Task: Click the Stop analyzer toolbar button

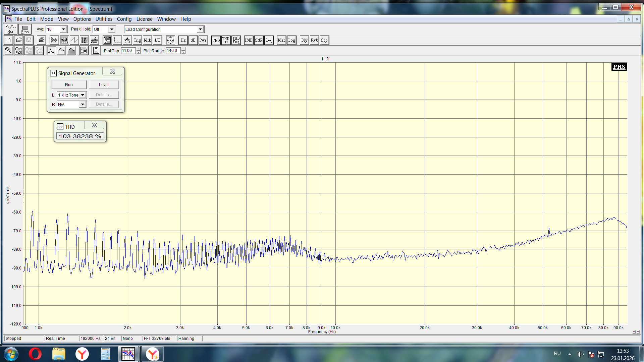Action: [x=25, y=29]
